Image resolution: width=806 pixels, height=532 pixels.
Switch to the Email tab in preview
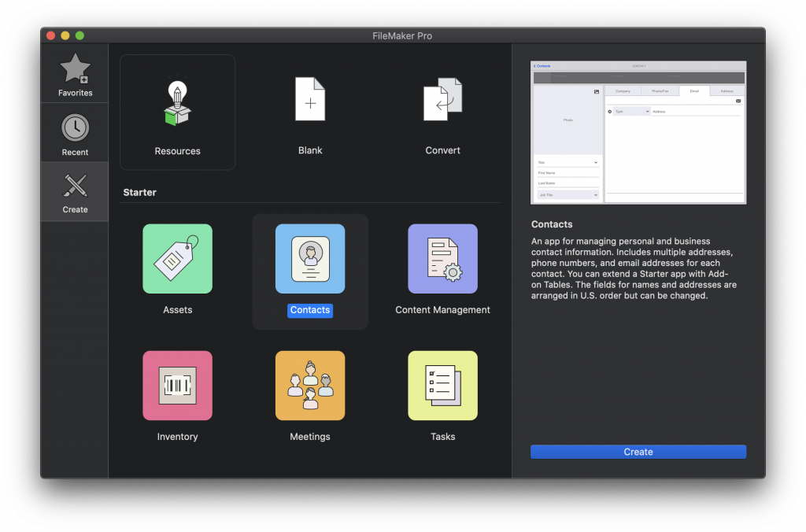694,91
